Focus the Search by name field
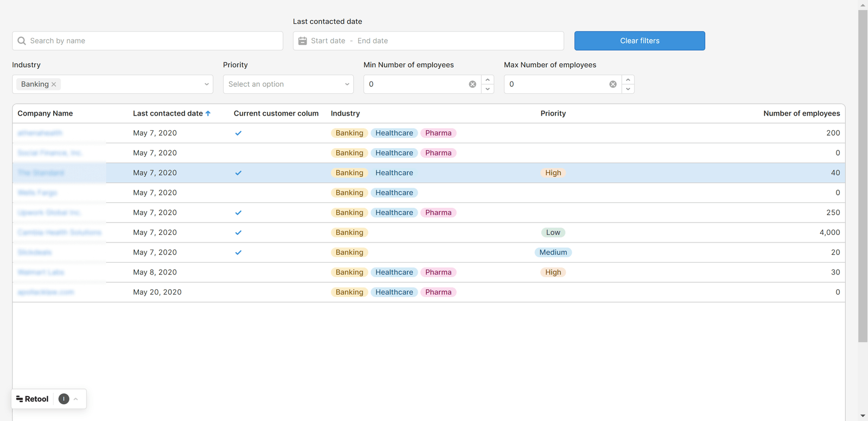This screenshot has height=421, width=868. (x=148, y=41)
